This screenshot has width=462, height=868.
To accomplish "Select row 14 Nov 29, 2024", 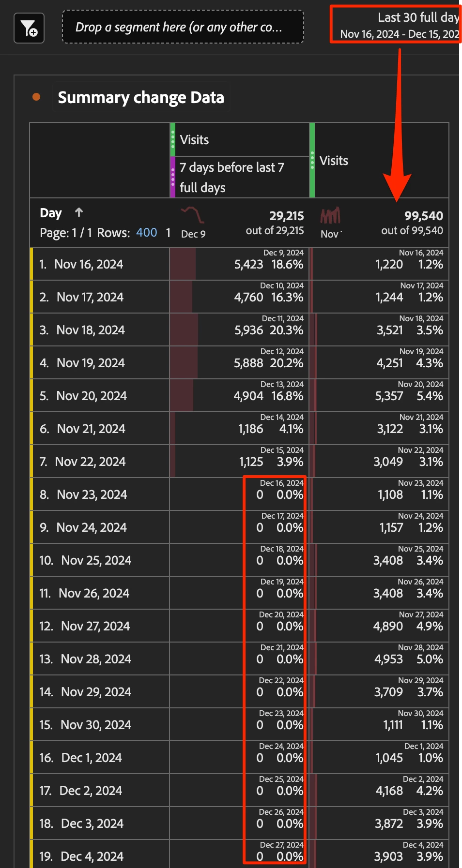I will 100,692.
